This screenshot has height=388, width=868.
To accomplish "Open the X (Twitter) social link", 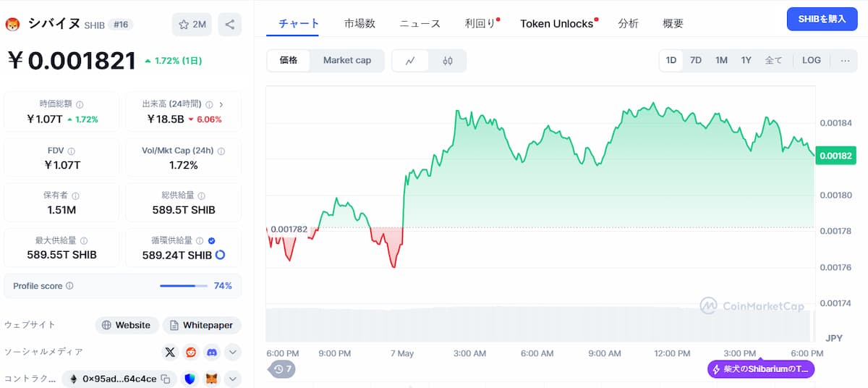I will [170, 352].
